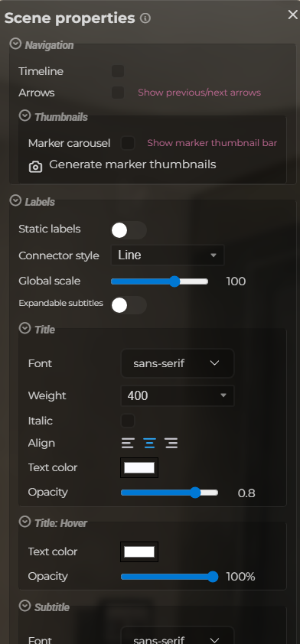Open the Title Weight dropdown
Viewport: 300px width, 644px height.
(x=178, y=395)
